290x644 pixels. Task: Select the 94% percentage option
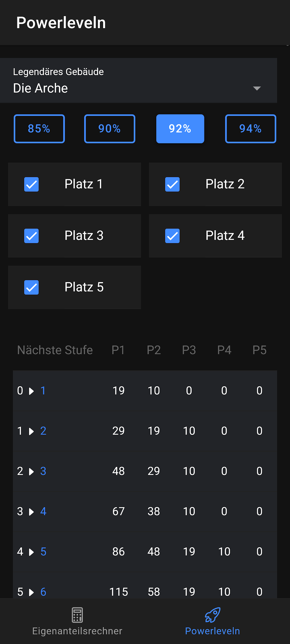point(251,129)
